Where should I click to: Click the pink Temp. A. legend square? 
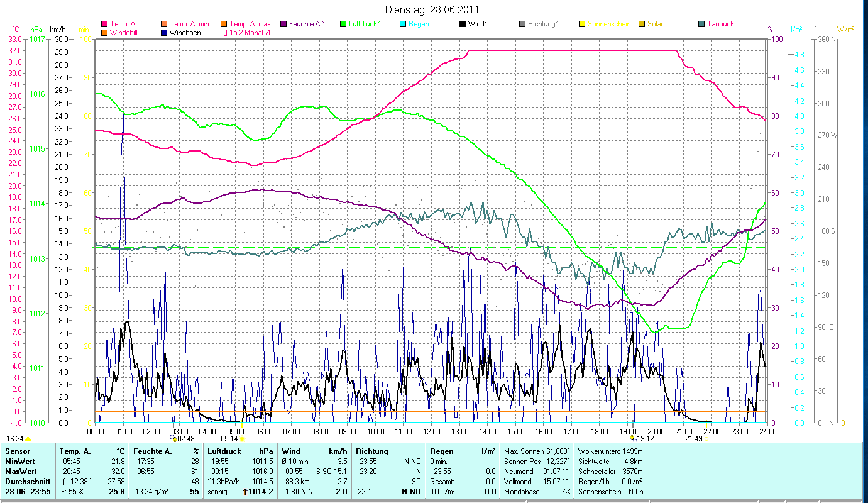click(104, 25)
